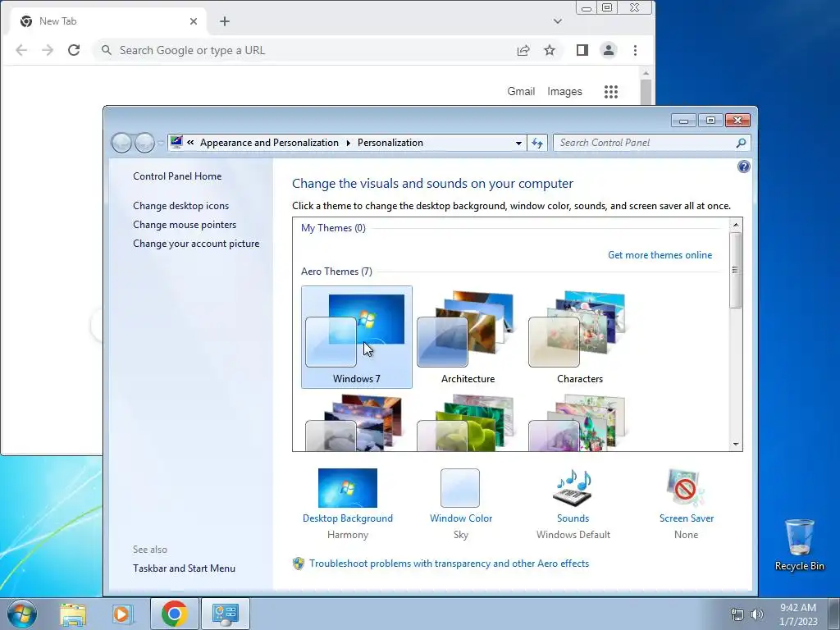Expand the breadcrumb double chevron
This screenshot has width=840, height=630.
click(x=190, y=143)
